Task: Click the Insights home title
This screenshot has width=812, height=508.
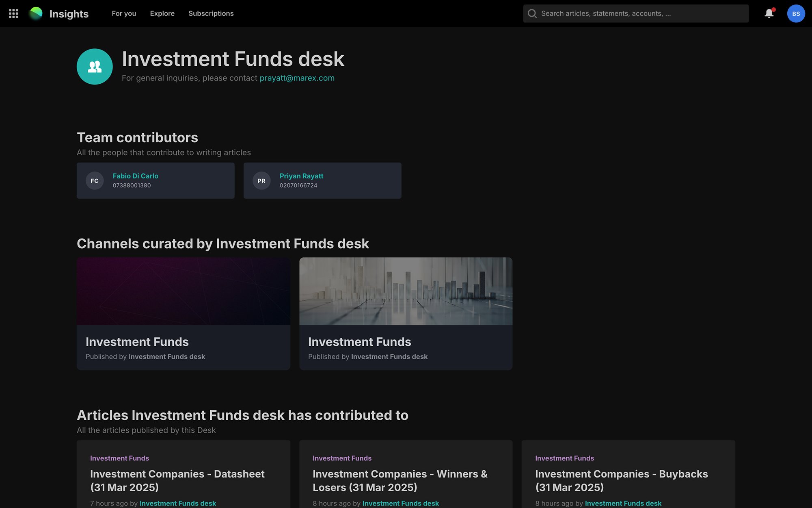Action: 69,14
